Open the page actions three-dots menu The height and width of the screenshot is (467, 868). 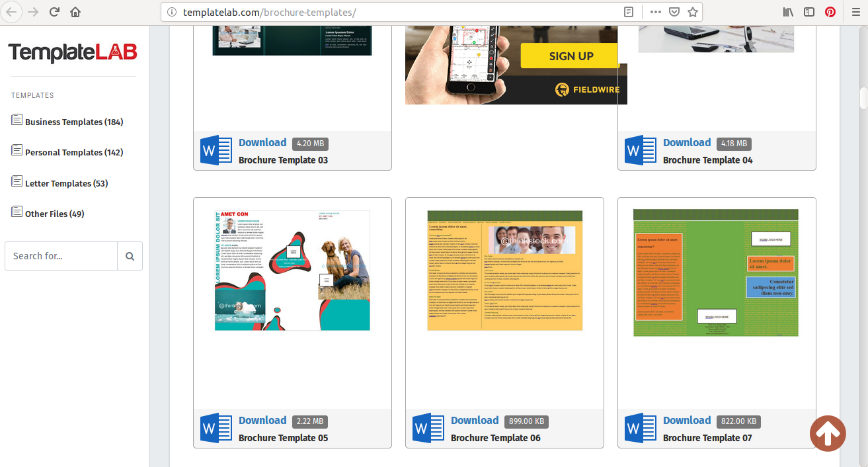click(655, 12)
